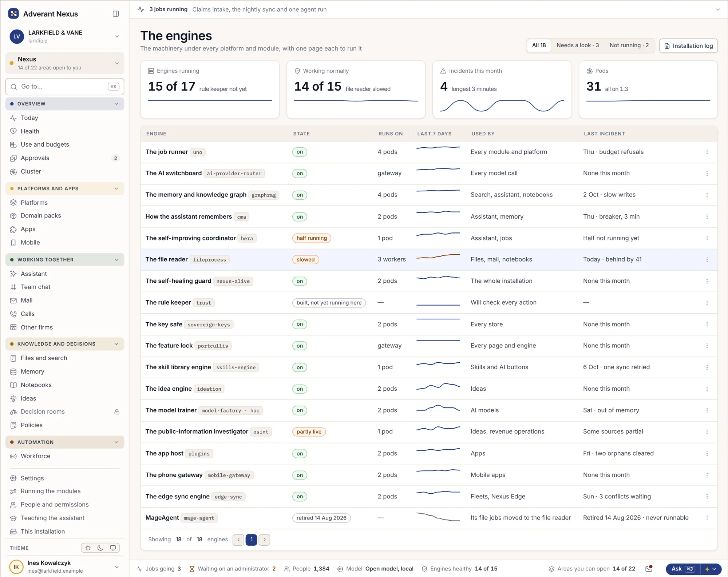Image resolution: width=728 pixels, height=577 pixels.
Task: Collapse the sidebar with the panel icon
Action: (x=116, y=14)
